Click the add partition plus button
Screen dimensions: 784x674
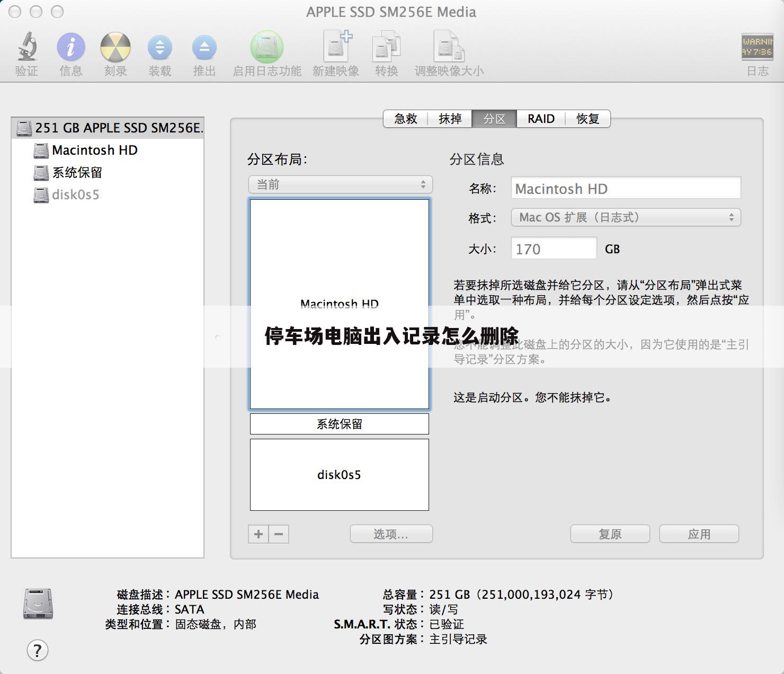click(259, 534)
